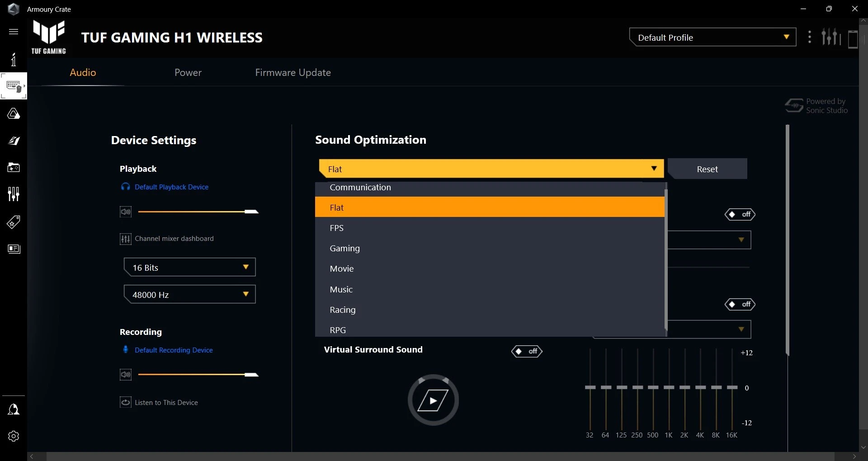Toggle the lower off switch on right
The height and width of the screenshot is (461, 868).
[x=740, y=304]
